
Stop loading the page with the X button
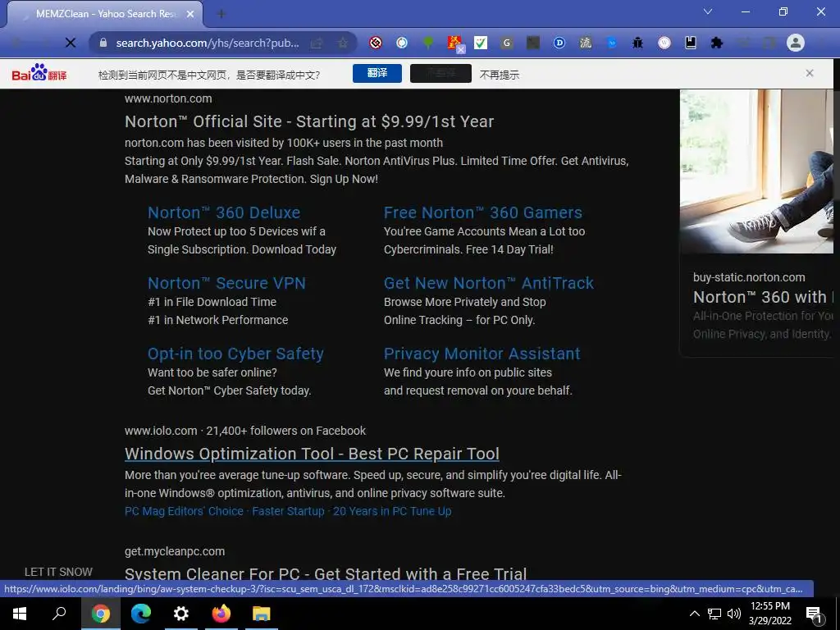[71, 43]
